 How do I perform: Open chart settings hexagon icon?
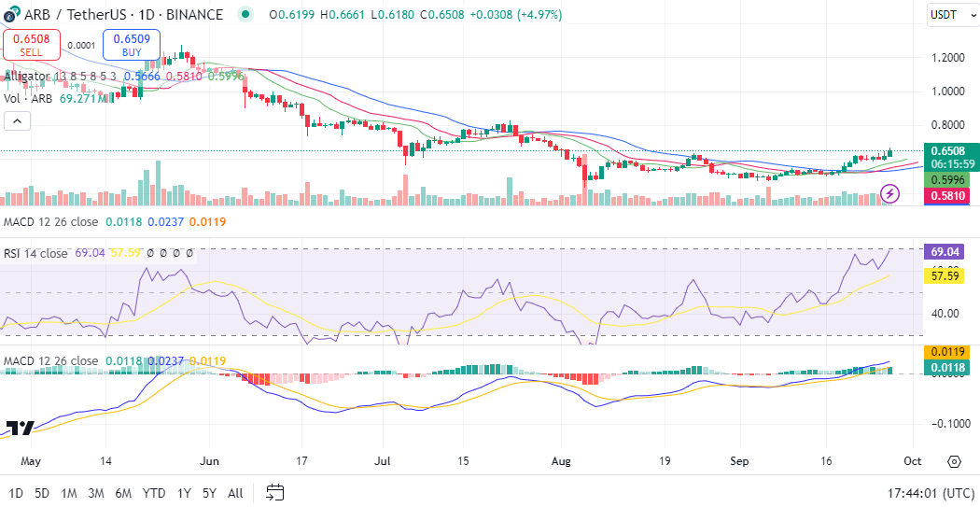[x=954, y=462]
